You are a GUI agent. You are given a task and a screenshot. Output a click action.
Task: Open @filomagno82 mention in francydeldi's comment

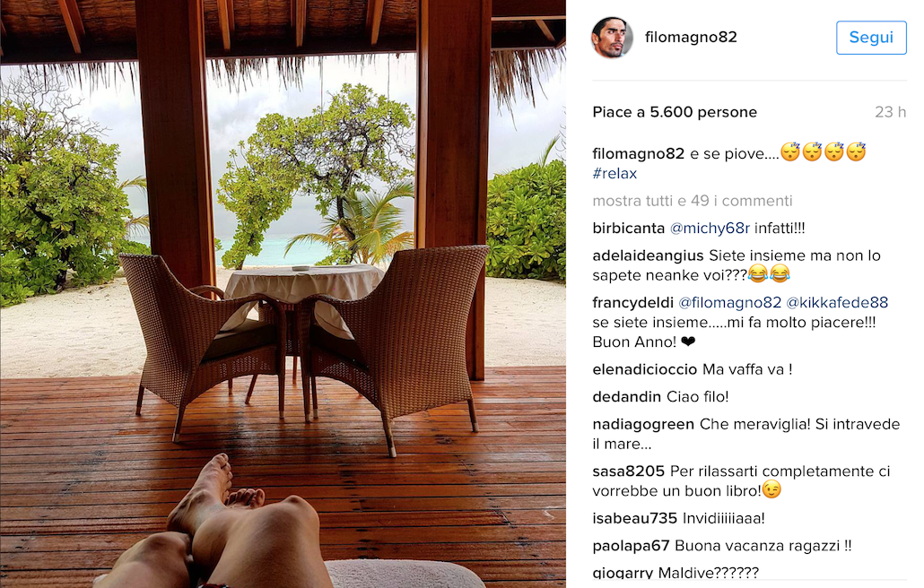(x=729, y=303)
